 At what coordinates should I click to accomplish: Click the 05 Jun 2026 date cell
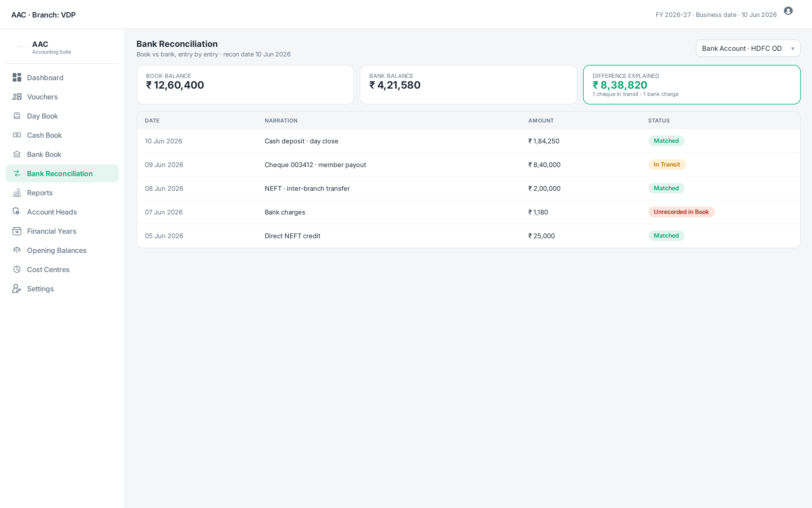164,236
